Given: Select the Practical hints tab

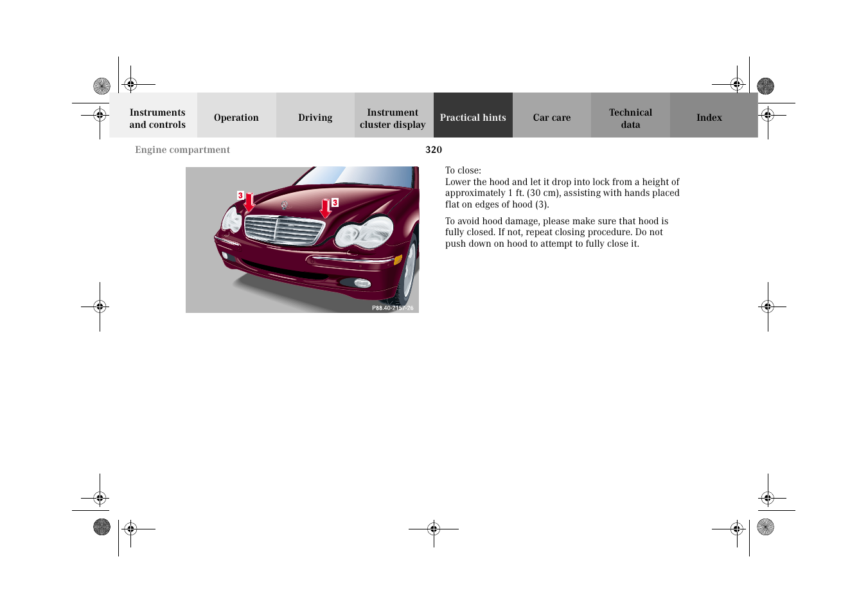Looking at the screenshot, I should [x=473, y=115].
